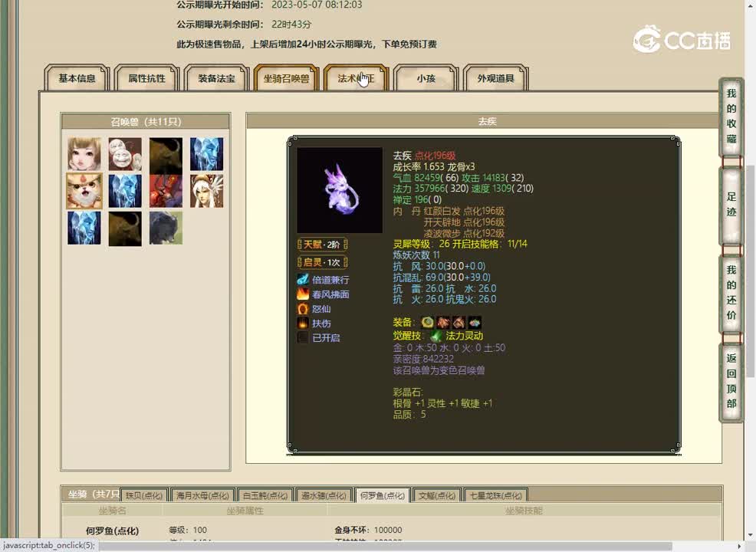Click the 开天辟地 点化196级 inner pill
This screenshot has height=552, width=756.
point(464,222)
